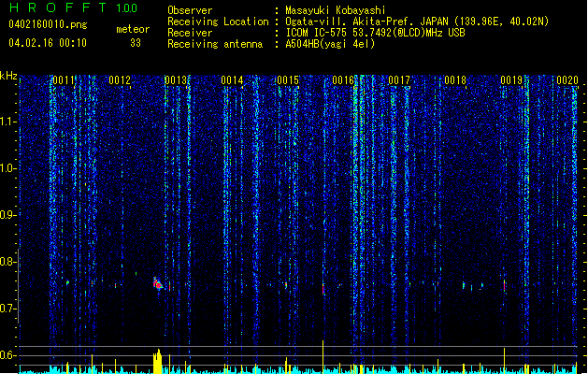Select the filename 0402160010.png
This screenshot has height=374, width=588.
pyautogui.click(x=48, y=24)
